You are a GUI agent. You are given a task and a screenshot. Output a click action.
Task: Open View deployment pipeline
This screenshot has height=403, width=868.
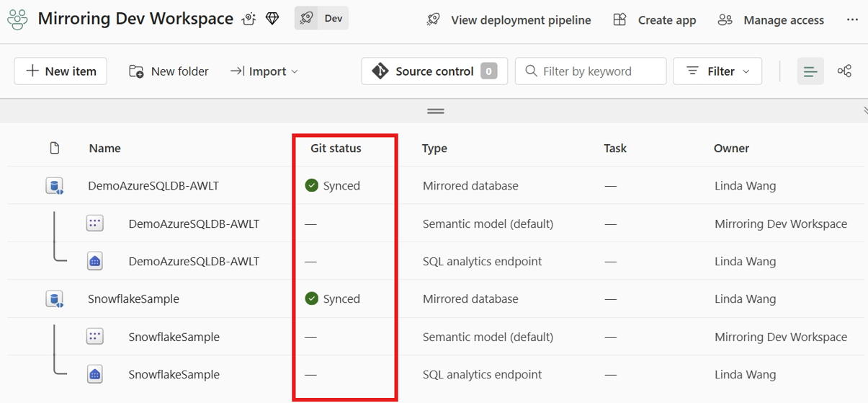(x=509, y=20)
